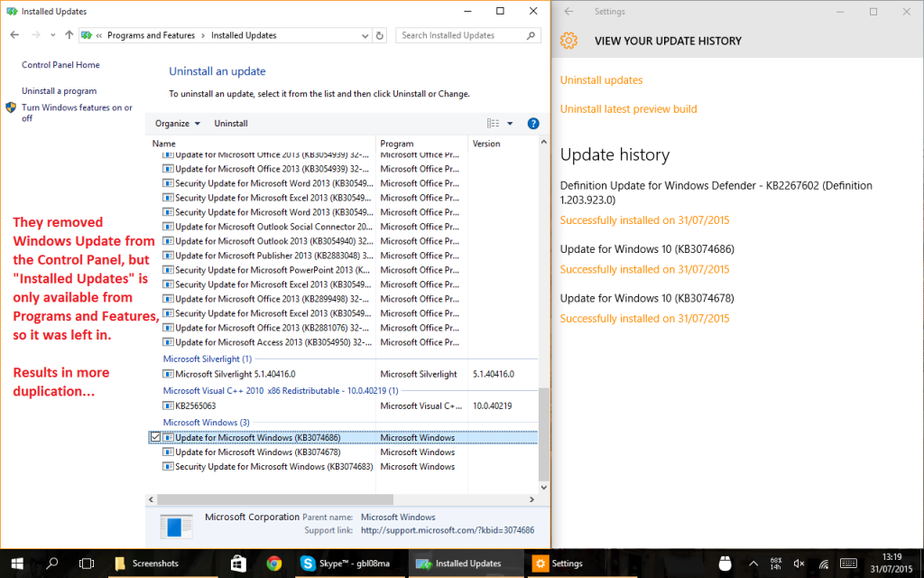
Task: Go back in Installed Updates window
Action: coord(14,35)
